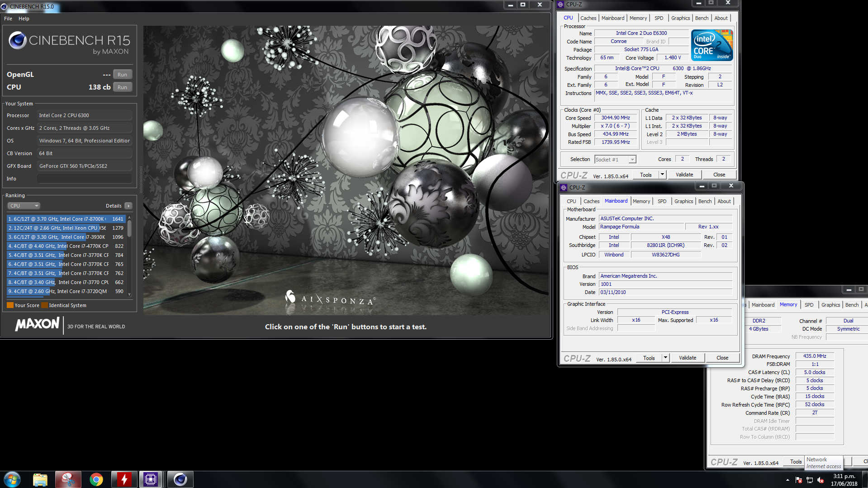Select About tab in CPU-Z Mainboard window
Viewport: 868px width, 488px height.
click(x=724, y=201)
